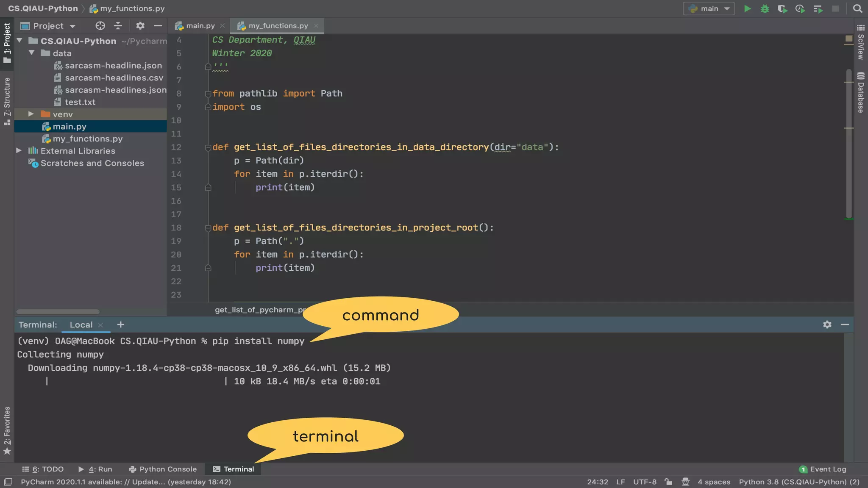The image size is (868, 488).
Task: Click the concurrency diagram run icon
Action: [x=818, y=8]
